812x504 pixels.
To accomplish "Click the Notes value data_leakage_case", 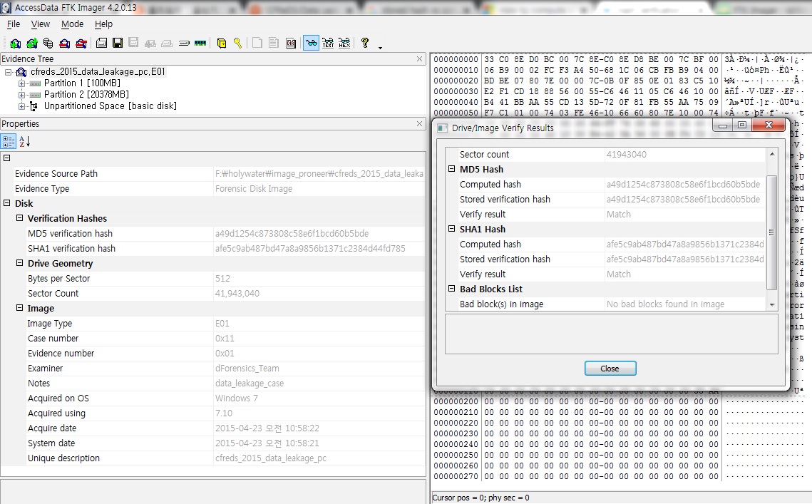I will click(x=250, y=384).
